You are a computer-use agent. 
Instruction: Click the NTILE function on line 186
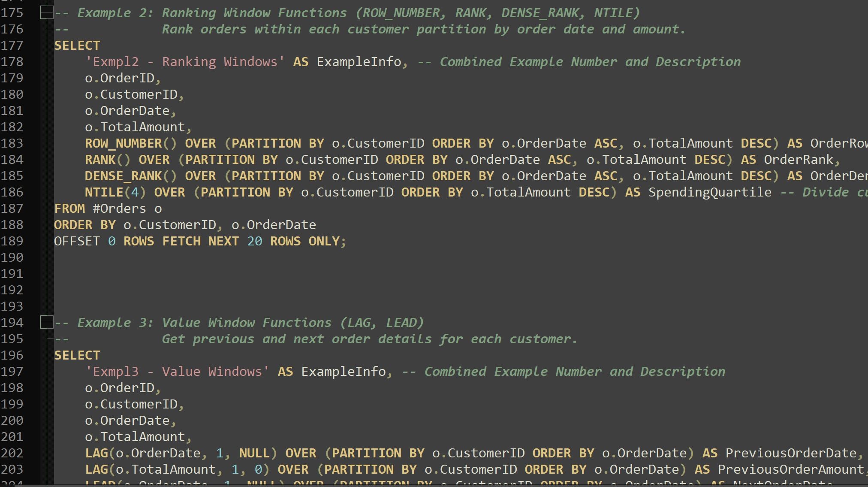click(x=104, y=192)
